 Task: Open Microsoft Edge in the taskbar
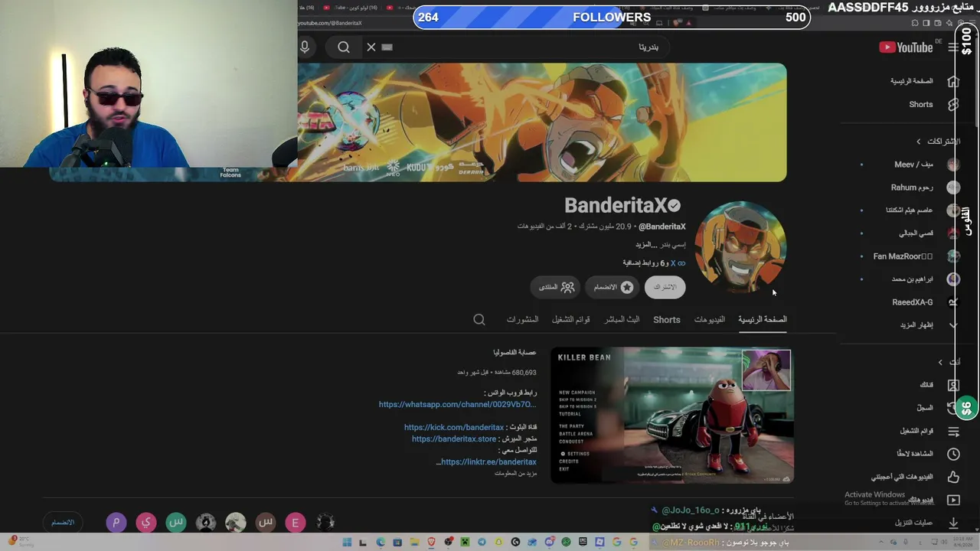coord(381,543)
